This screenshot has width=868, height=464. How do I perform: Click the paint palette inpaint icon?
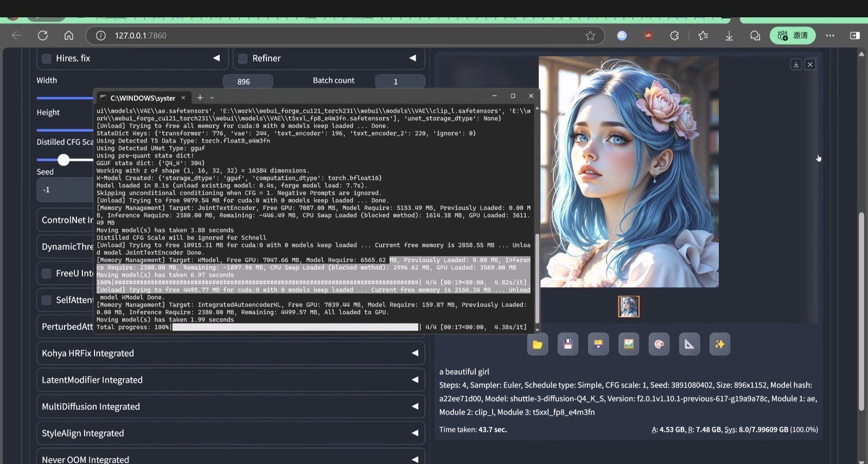pos(659,344)
